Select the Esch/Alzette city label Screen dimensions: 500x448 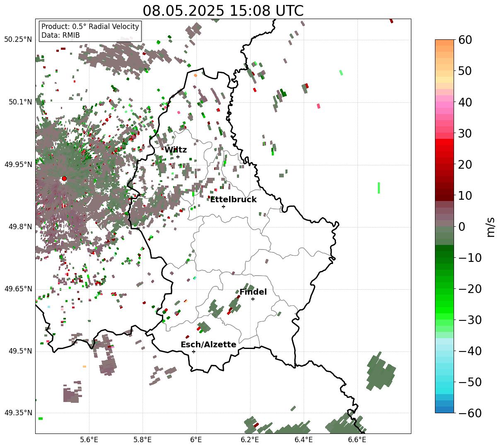208,344
